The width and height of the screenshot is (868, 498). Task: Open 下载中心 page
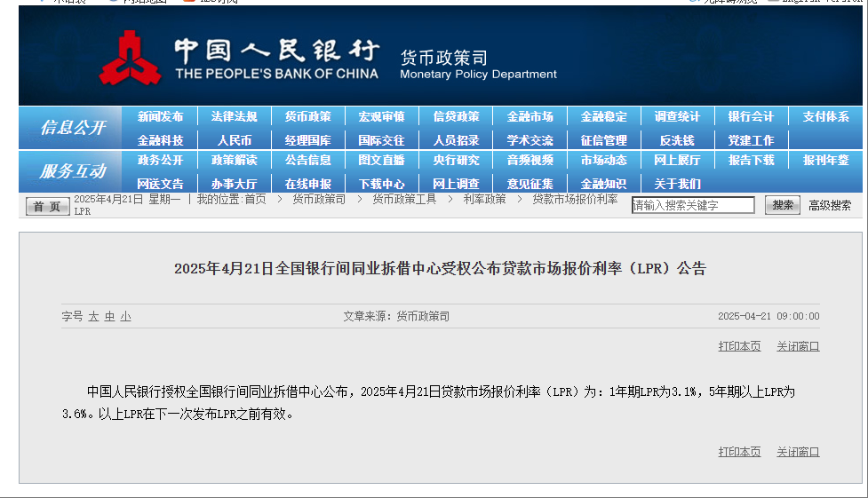coord(381,185)
